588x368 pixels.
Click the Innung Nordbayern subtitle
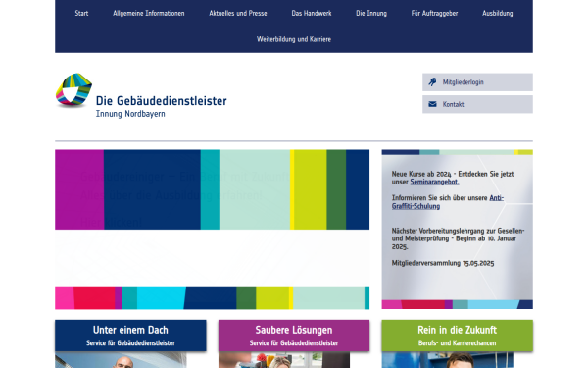pos(130,114)
